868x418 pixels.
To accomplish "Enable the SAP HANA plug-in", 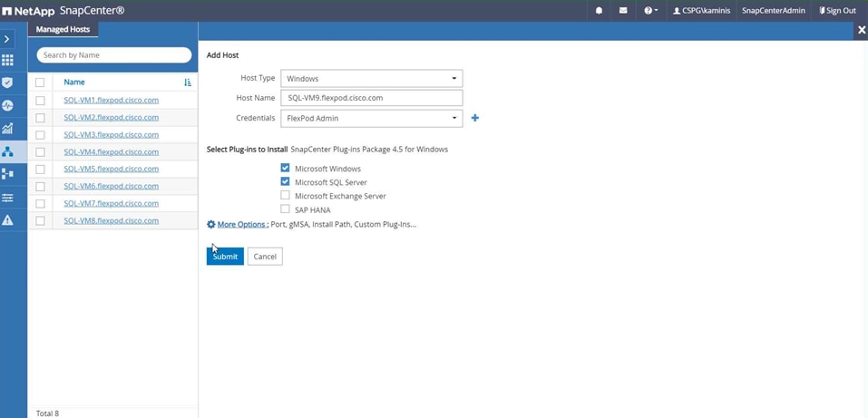I will (285, 209).
